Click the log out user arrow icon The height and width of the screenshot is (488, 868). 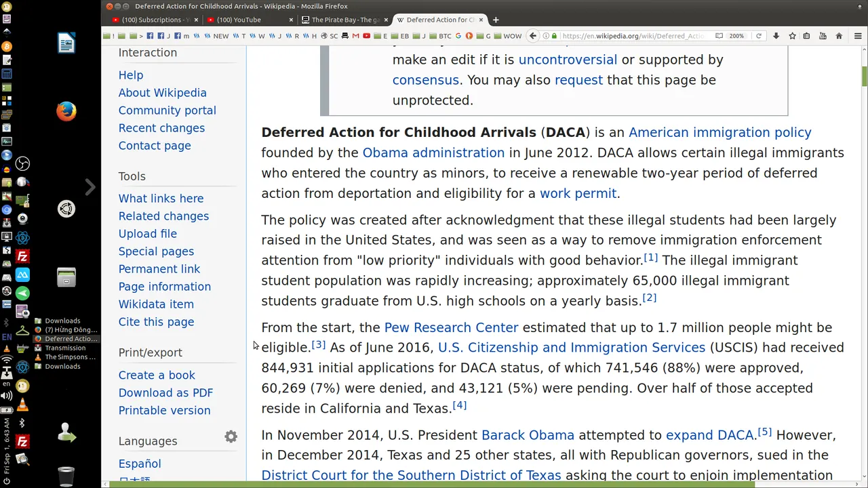coord(66,432)
